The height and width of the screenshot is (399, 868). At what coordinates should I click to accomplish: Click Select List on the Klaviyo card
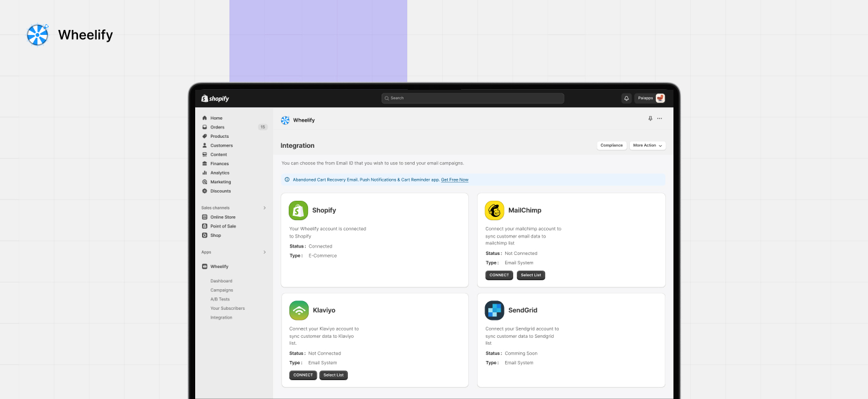pos(334,375)
